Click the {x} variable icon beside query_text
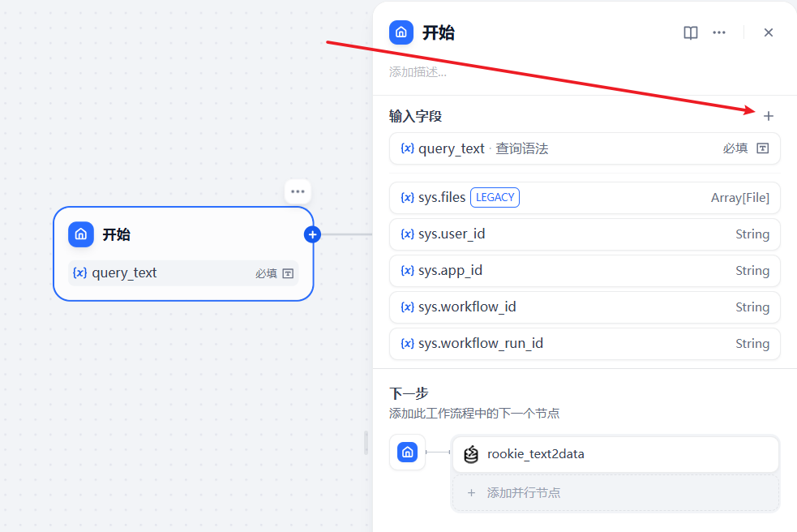This screenshot has width=797, height=532. 408,148
